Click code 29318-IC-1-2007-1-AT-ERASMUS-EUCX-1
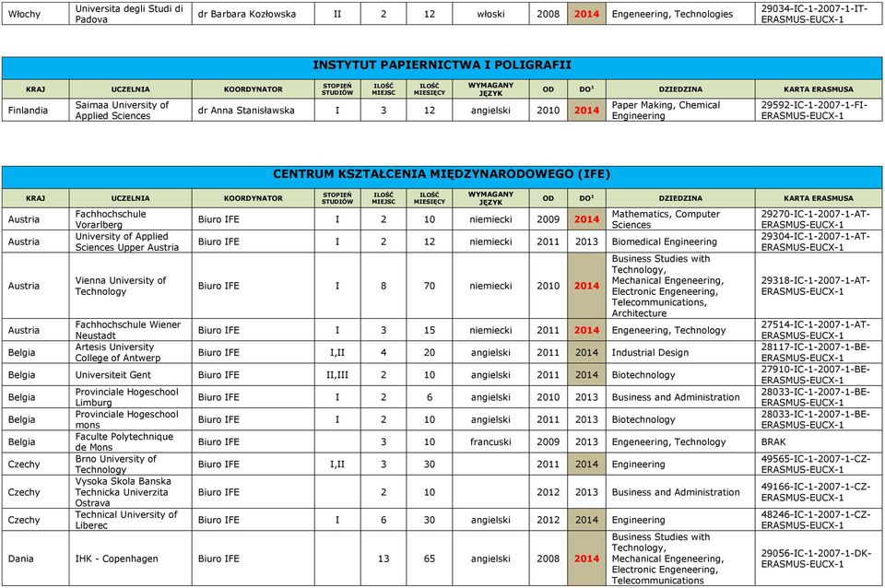The image size is (885, 588). click(x=818, y=286)
